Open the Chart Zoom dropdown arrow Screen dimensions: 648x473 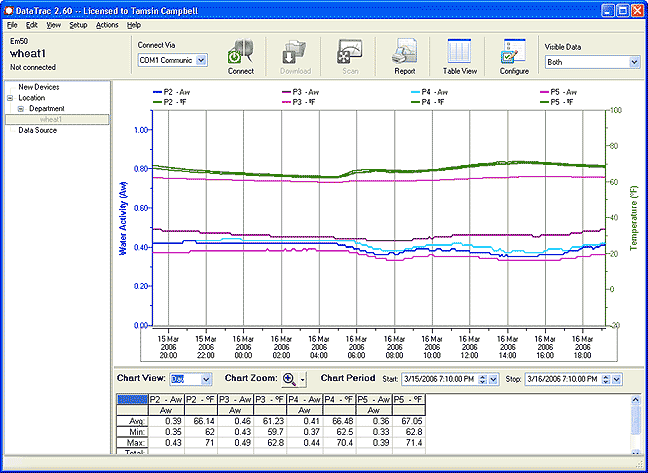(302, 380)
